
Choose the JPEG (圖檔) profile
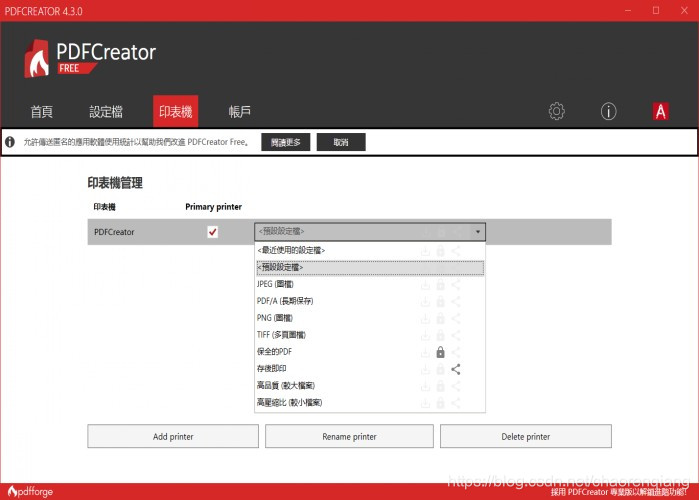coord(370,284)
